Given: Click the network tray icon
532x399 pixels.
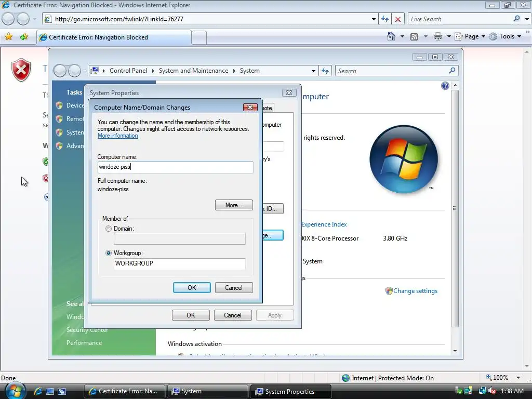Looking at the screenshot, I should (482, 391).
